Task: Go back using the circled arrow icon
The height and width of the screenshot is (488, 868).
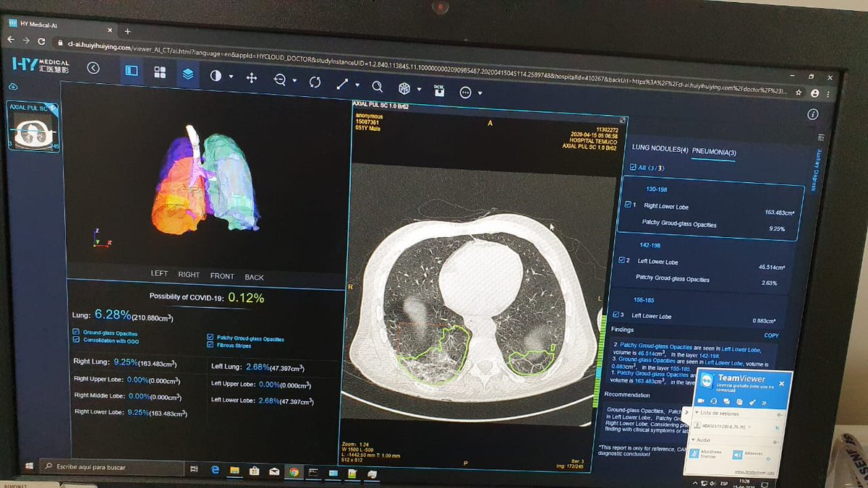Action: tap(93, 68)
